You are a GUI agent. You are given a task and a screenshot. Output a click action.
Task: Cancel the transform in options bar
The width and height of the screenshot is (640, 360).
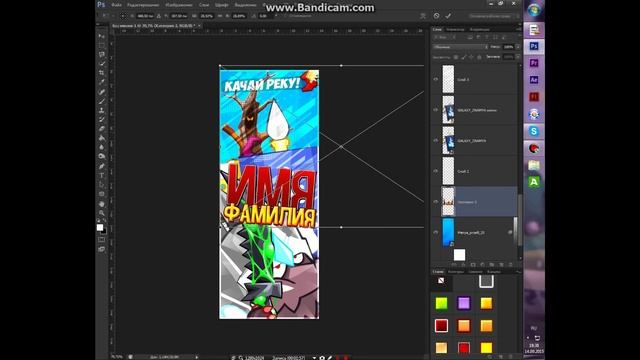pos(436,16)
